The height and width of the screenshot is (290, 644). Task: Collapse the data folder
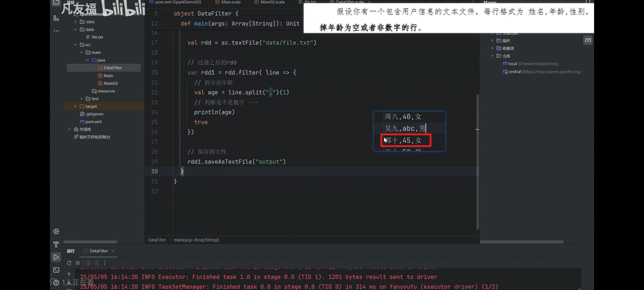click(x=75, y=30)
